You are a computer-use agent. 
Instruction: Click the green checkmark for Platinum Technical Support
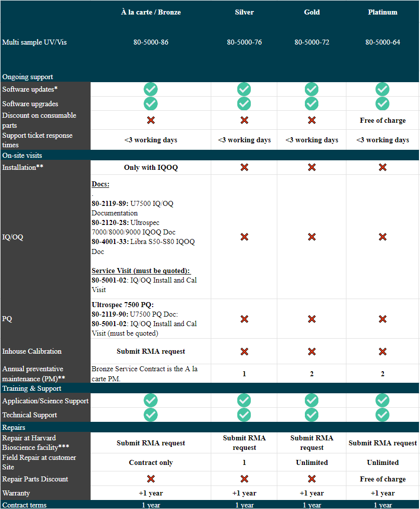pyautogui.click(x=382, y=415)
